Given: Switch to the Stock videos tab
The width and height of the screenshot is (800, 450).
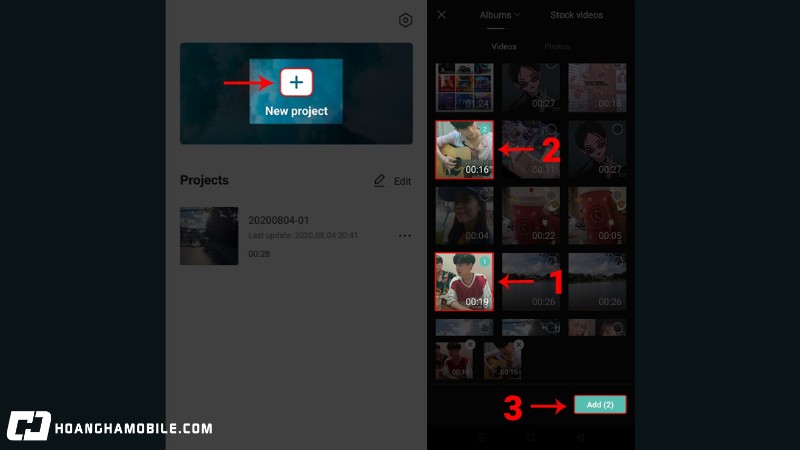Looking at the screenshot, I should (577, 15).
